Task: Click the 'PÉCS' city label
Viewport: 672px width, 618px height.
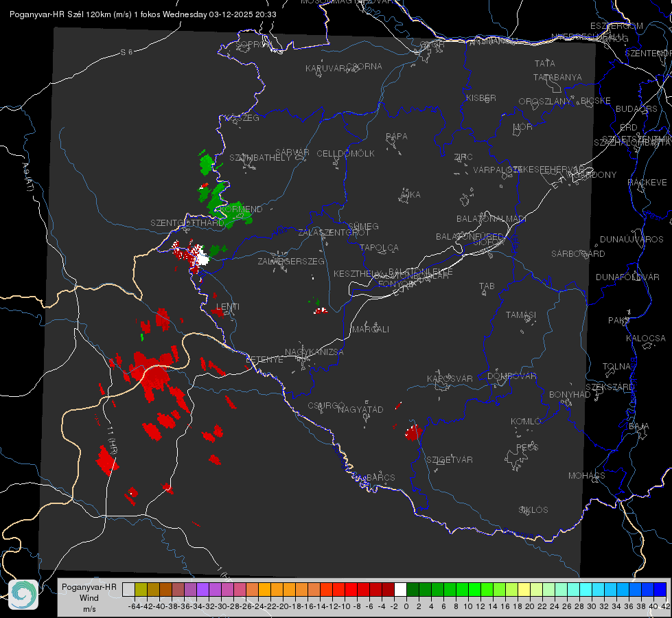Action: click(x=526, y=447)
